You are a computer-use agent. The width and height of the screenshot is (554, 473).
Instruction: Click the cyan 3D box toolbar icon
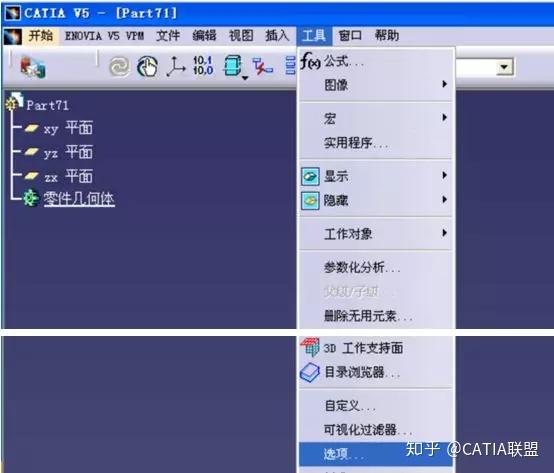tap(232, 65)
